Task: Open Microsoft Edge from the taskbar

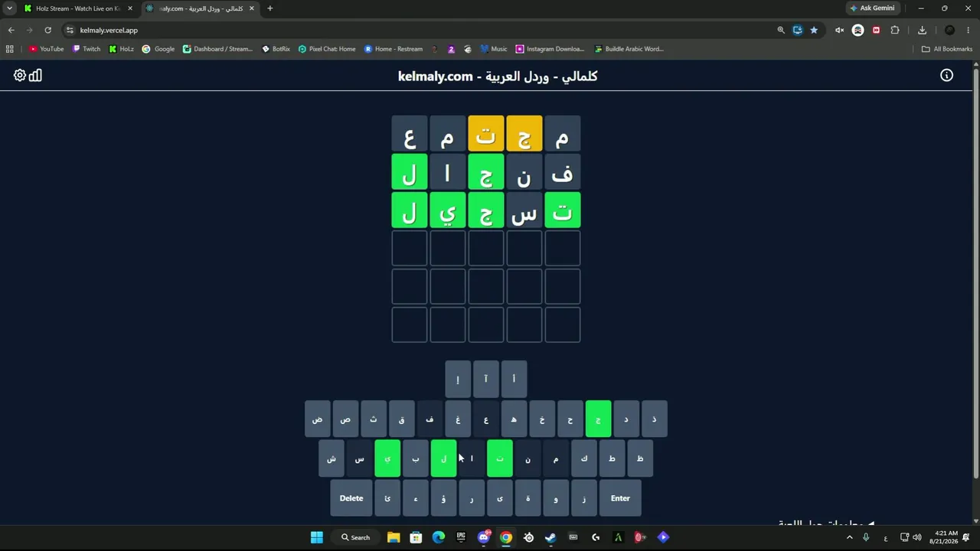Action: coord(438,537)
